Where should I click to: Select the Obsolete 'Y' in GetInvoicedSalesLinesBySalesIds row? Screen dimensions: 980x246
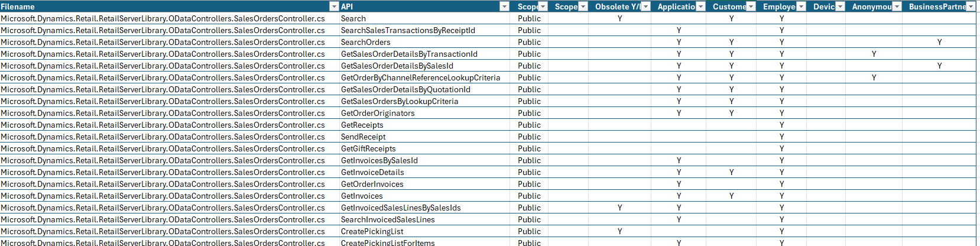coord(619,208)
